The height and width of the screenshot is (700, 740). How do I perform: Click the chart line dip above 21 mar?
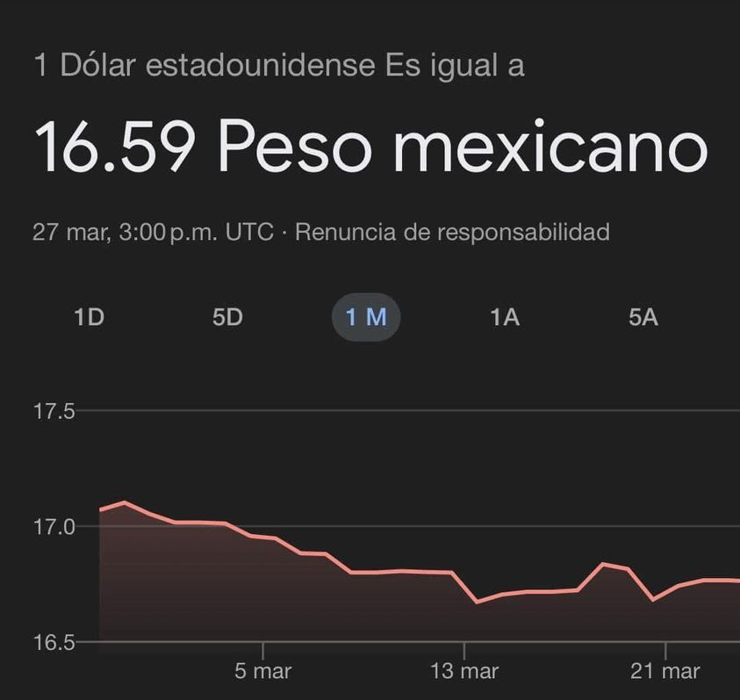[x=652, y=599]
